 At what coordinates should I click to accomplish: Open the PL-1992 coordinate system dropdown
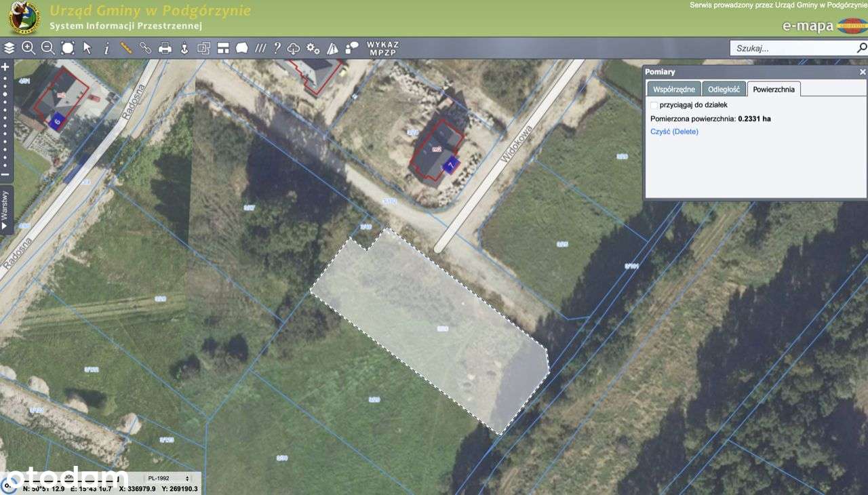168,478
